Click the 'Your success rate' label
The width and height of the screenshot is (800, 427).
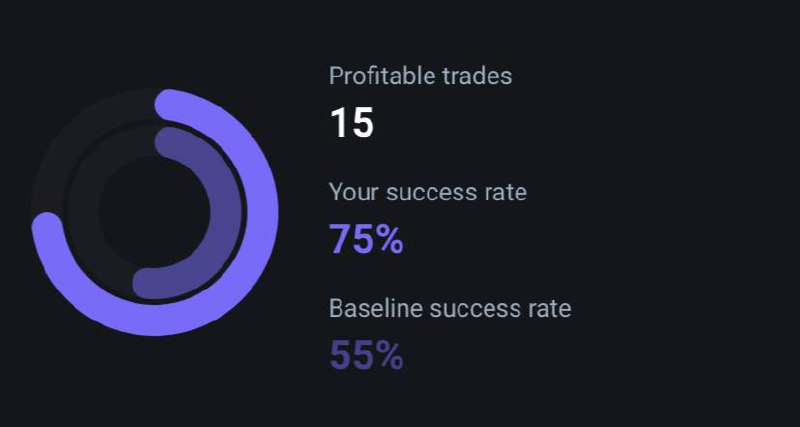click(428, 192)
